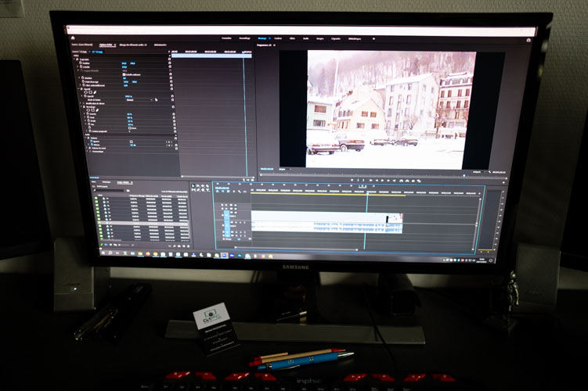Open the Home screen icon in Premiere
The image size is (588, 391).
click(x=73, y=38)
